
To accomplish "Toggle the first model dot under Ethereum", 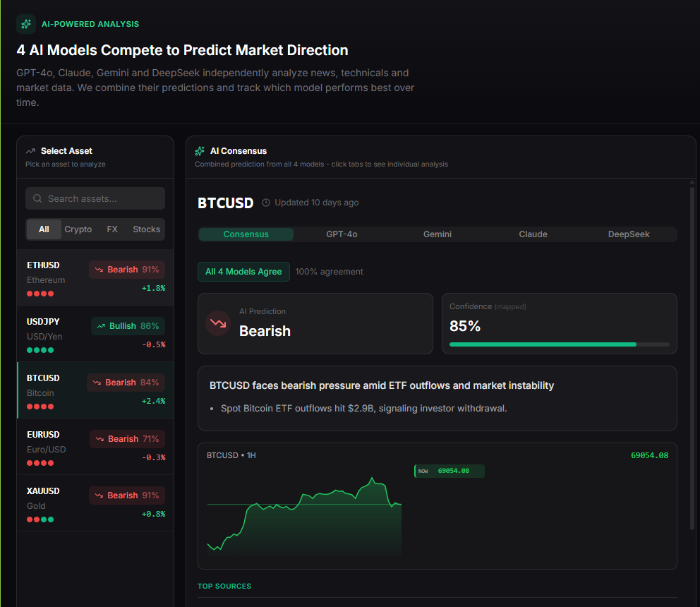I will (29, 294).
